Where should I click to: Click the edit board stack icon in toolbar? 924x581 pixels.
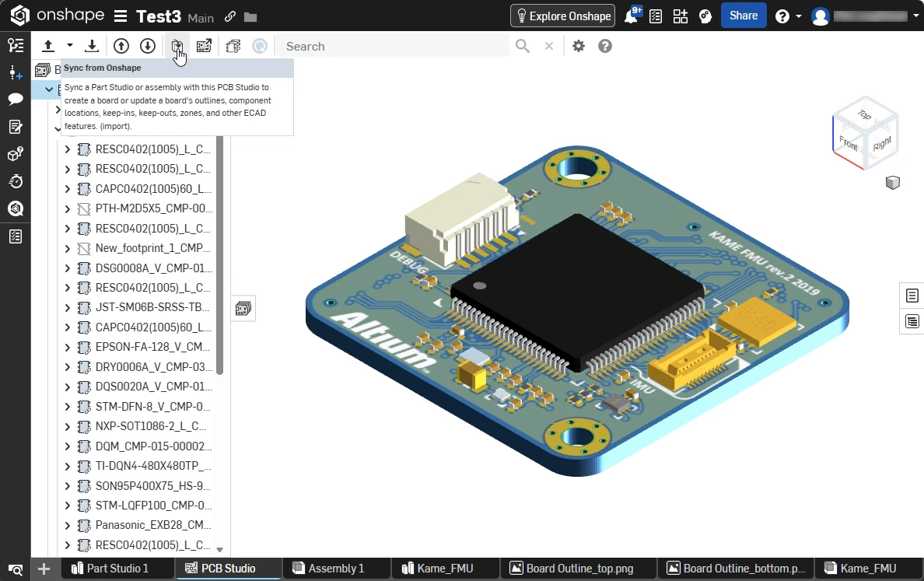tap(233, 46)
